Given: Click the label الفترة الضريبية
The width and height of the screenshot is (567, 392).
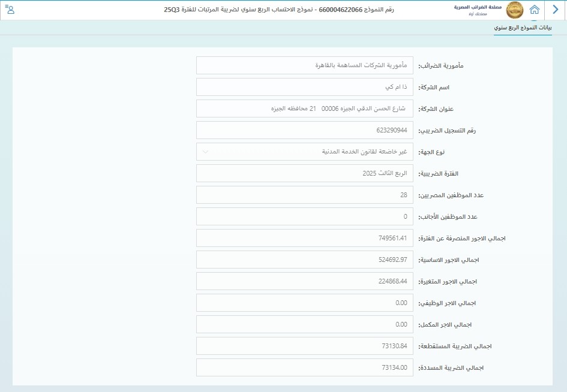Looking at the screenshot, I should (x=438, y=174).
